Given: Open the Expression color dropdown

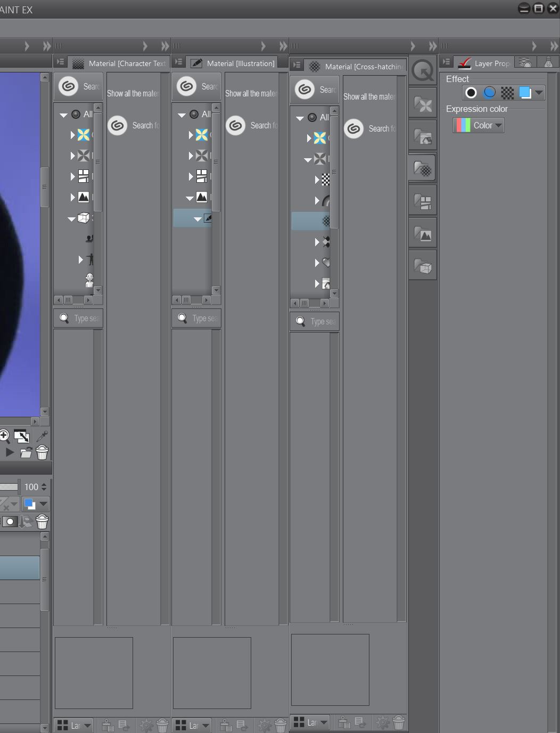Looking at the screenshot, I should [479, 125].
